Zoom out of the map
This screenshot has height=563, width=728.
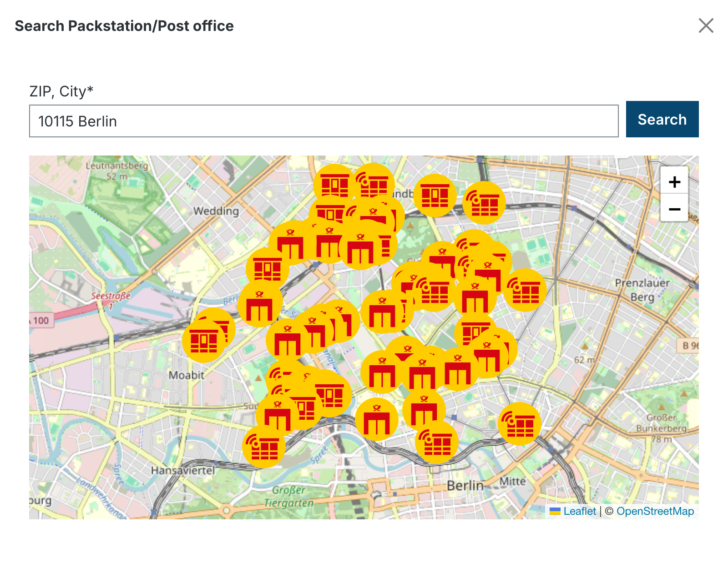674,209
